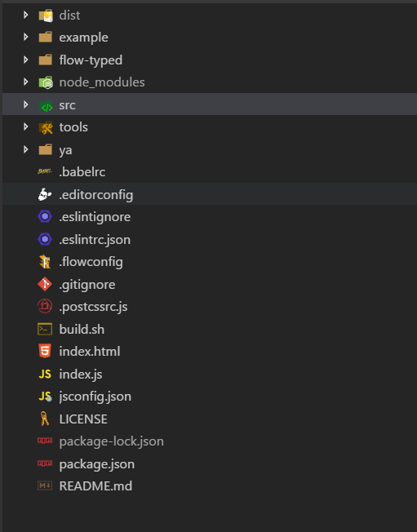Expand the dist folder arrow

[x=26, y=15]
